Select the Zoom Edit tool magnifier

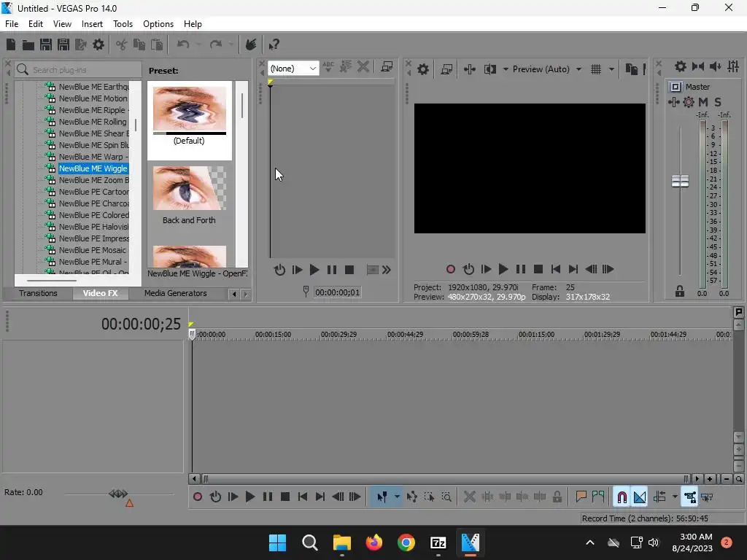point(446,497)
